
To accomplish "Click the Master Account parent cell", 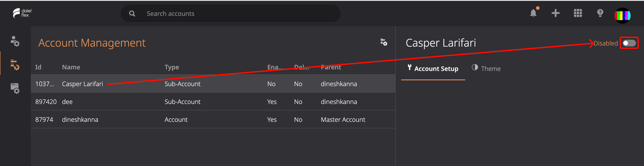I will click(x=343, y=120).
